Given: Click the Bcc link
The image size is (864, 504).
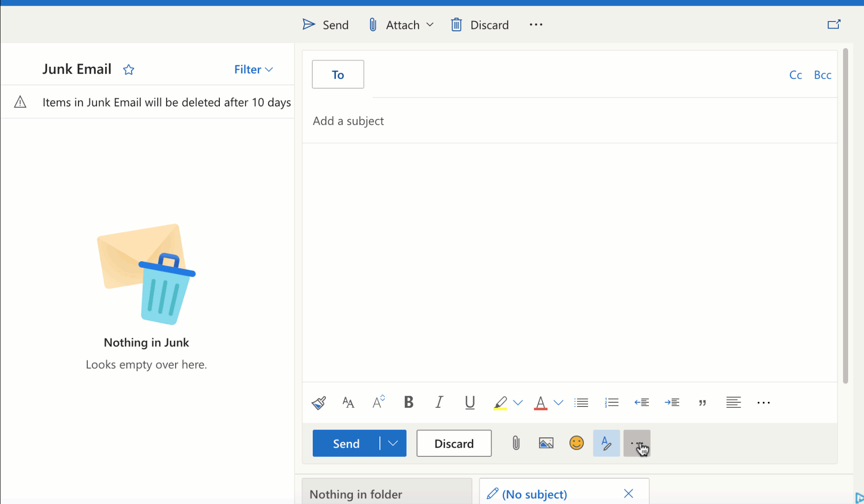Looking at the screenshot, I should point(822,75).
